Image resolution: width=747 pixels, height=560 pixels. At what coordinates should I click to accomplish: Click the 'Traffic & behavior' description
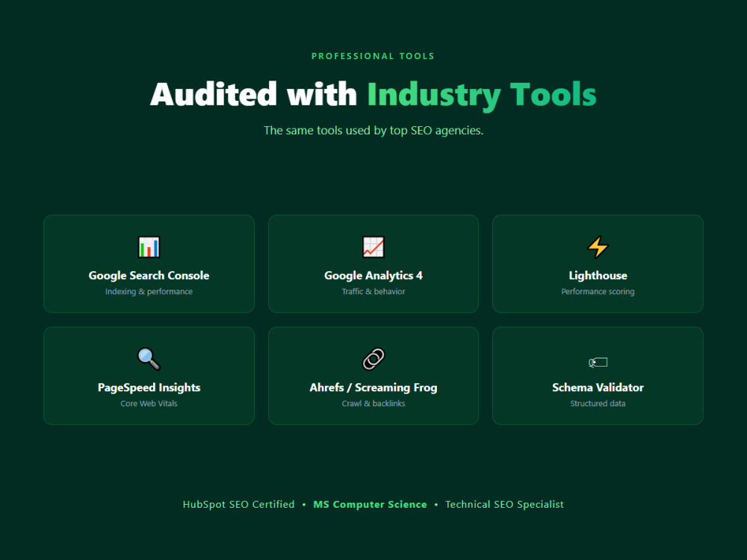(373, 291)
